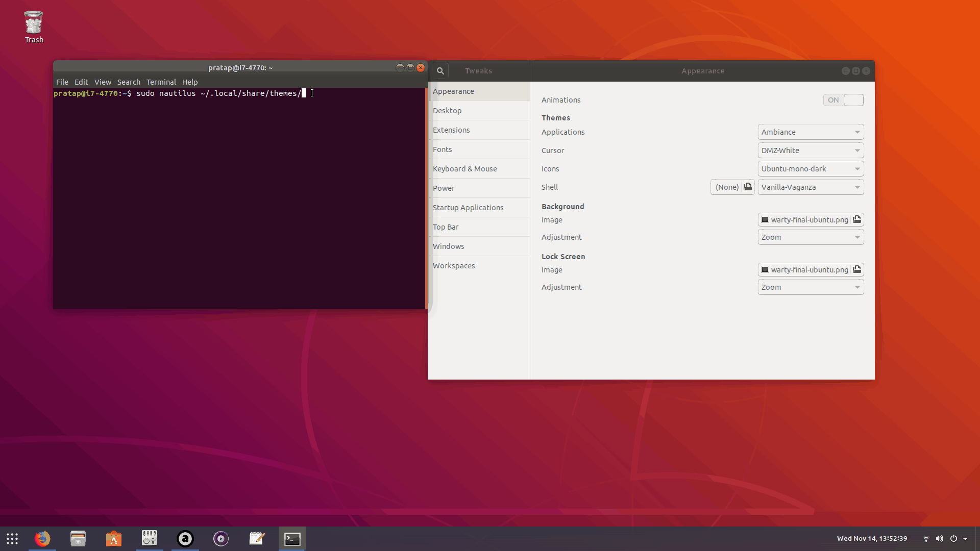Open the Files file manager from the dock
Image resolution: width=980 pixels, height=551 pixels.
[x=78, y=538]
